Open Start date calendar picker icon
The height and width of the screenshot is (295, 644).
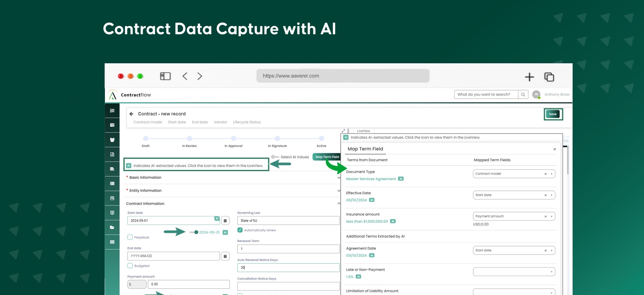pos(225,221)
